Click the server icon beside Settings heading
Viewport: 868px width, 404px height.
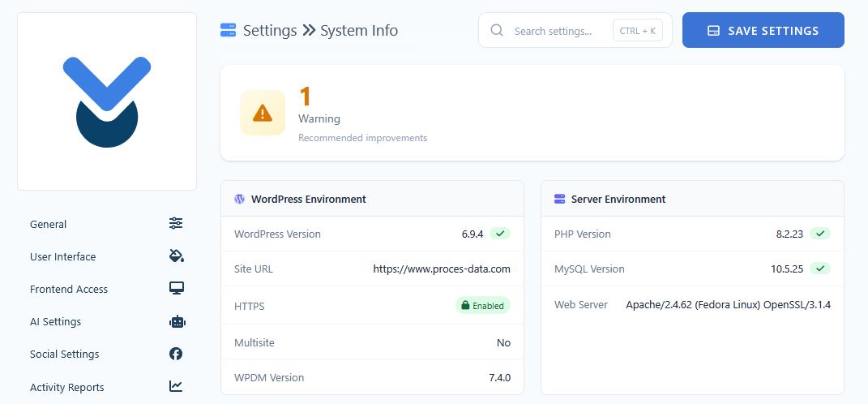228,30
